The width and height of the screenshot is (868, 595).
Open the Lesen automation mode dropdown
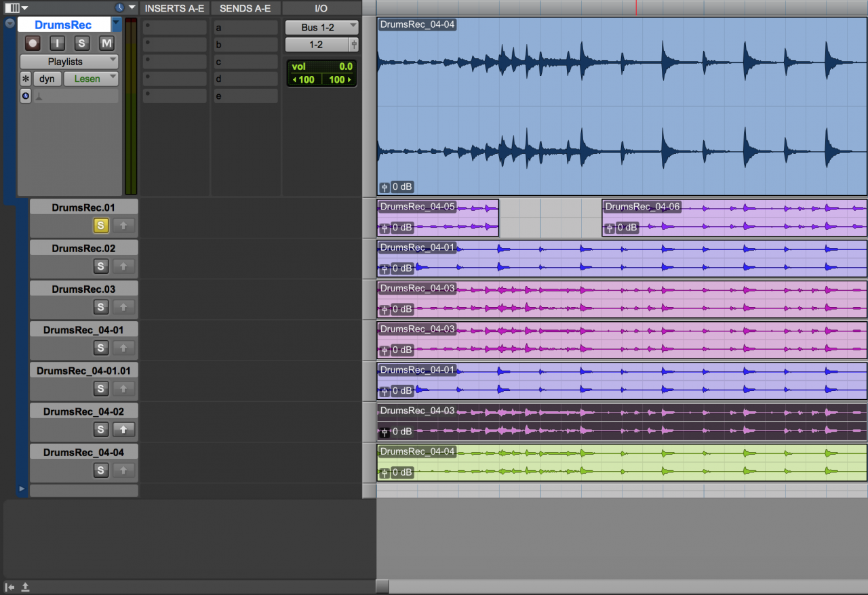(91, 79)
